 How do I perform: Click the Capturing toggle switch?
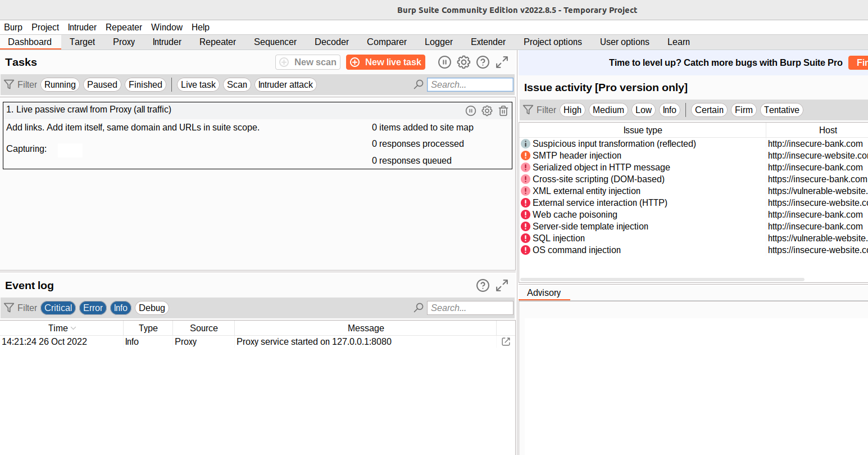(70, 150)
